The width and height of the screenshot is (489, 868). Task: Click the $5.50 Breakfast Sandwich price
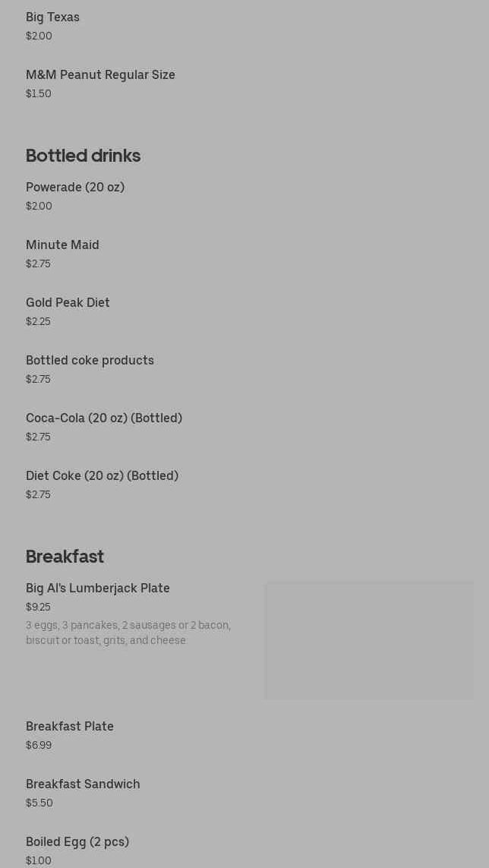pyautogui.click(x=39, y=803)
